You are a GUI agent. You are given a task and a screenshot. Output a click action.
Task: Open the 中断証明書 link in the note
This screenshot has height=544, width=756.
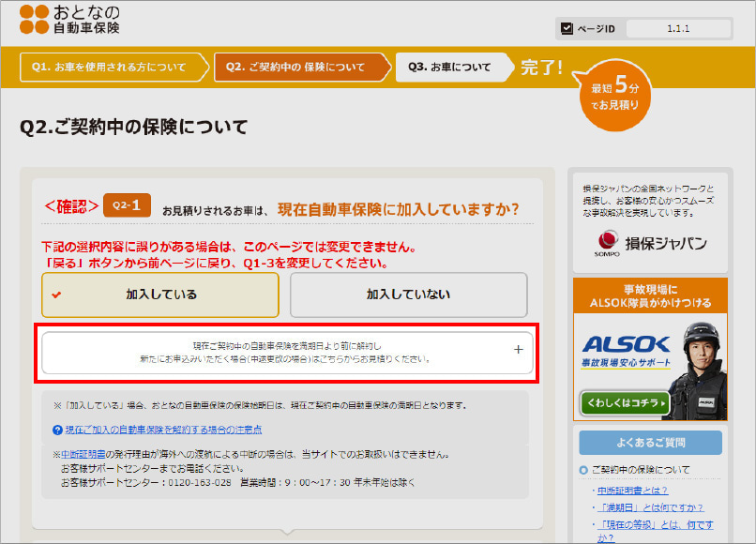85,454
